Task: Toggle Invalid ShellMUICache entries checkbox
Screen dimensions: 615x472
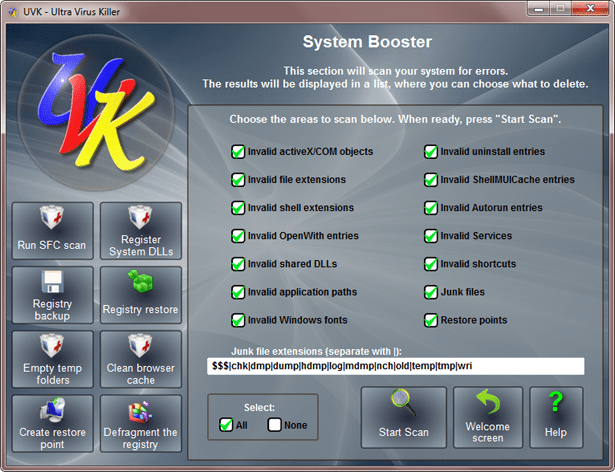Action: pyautogui.click(x=431, y=180)
